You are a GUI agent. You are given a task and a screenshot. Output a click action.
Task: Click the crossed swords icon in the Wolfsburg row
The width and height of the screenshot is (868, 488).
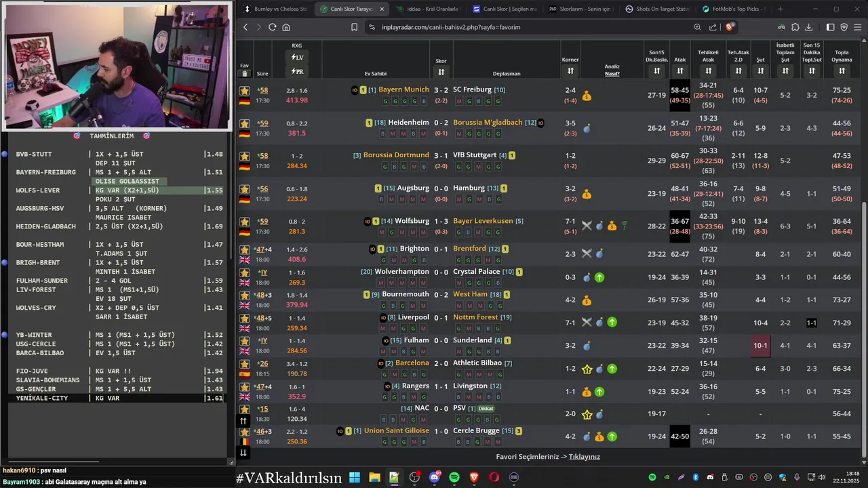[x=587, y=226]
